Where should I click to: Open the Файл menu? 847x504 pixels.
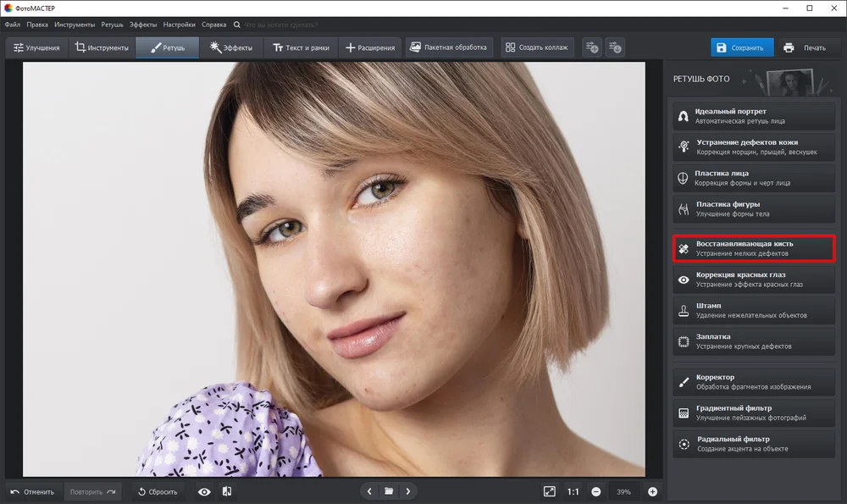coord(13,25)
